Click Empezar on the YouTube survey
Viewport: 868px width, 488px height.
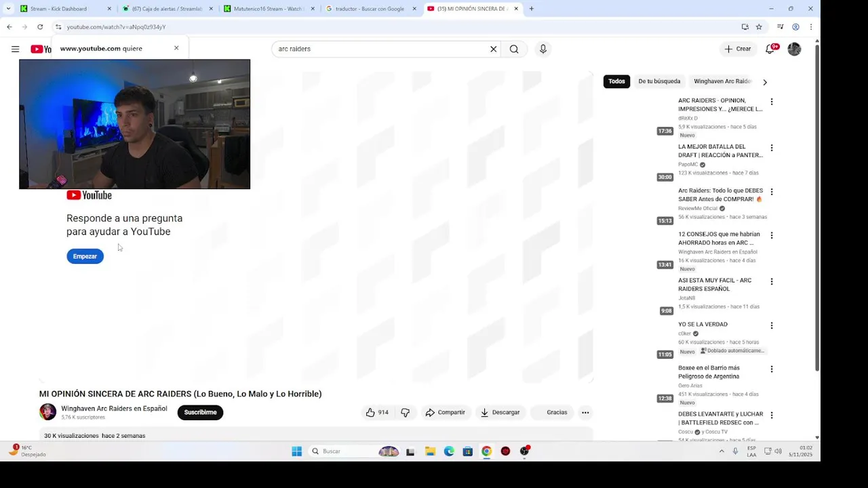coord(85,256)
